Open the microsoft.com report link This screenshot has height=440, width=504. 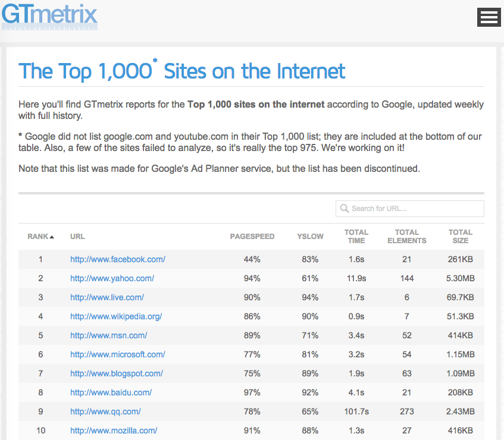click(118, 354)
